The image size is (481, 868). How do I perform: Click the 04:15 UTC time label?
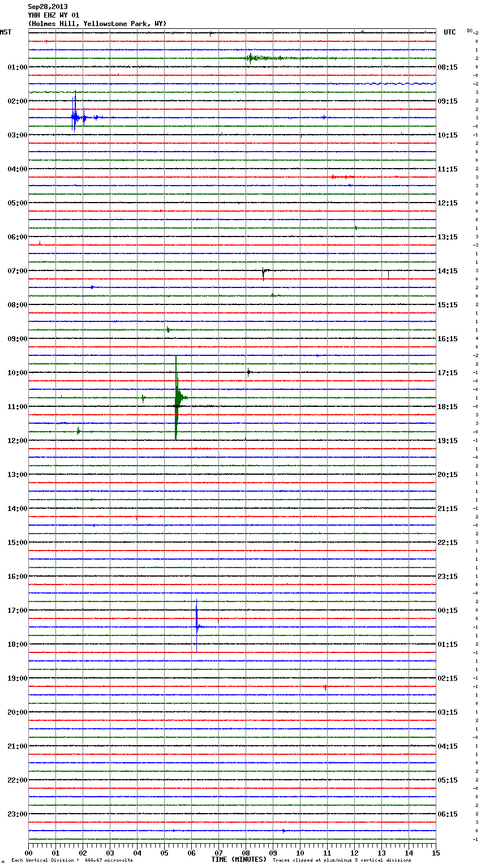[x=448, y=746]
